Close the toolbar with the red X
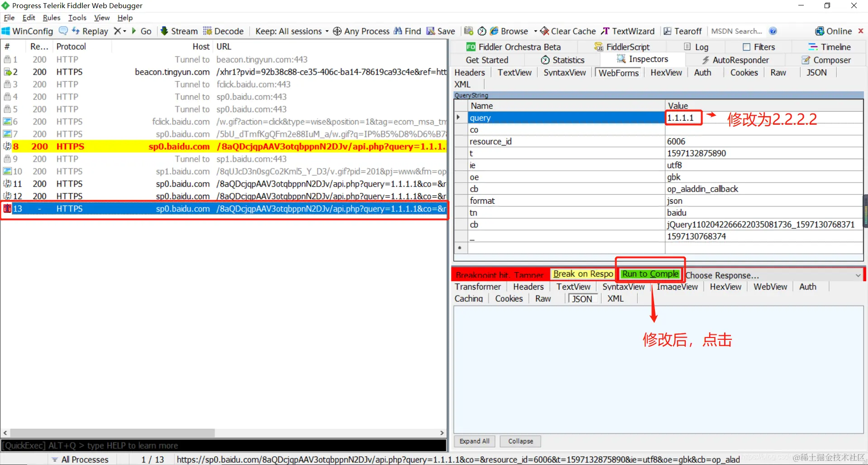868x465 pixels. [861, 31]
